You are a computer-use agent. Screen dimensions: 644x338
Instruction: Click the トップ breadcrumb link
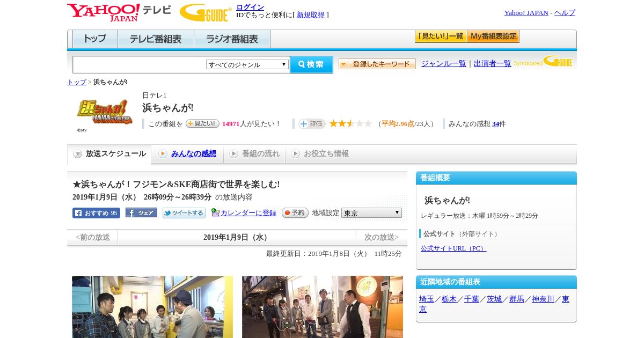pyautogui.click(x=76, y=82)
